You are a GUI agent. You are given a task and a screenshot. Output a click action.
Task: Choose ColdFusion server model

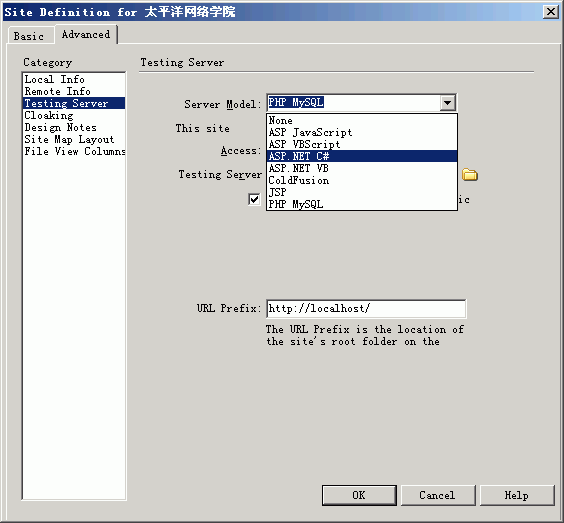(x=362, y=180)
